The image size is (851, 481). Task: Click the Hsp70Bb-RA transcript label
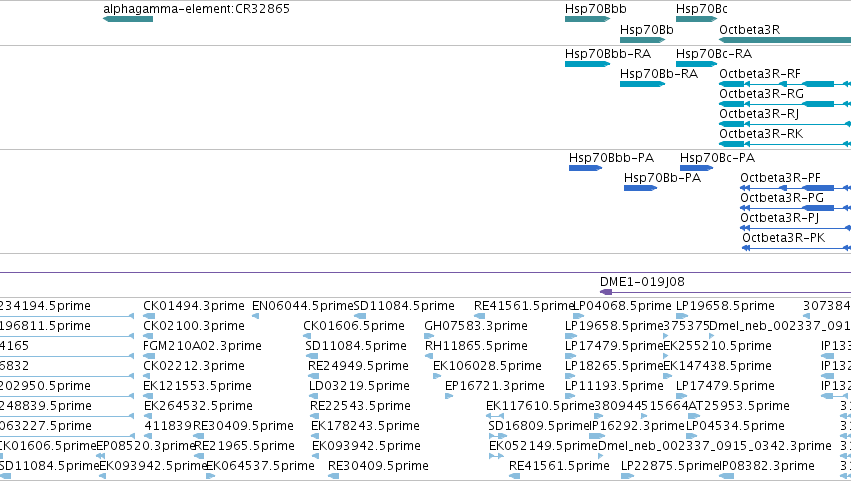click(659, 74)
